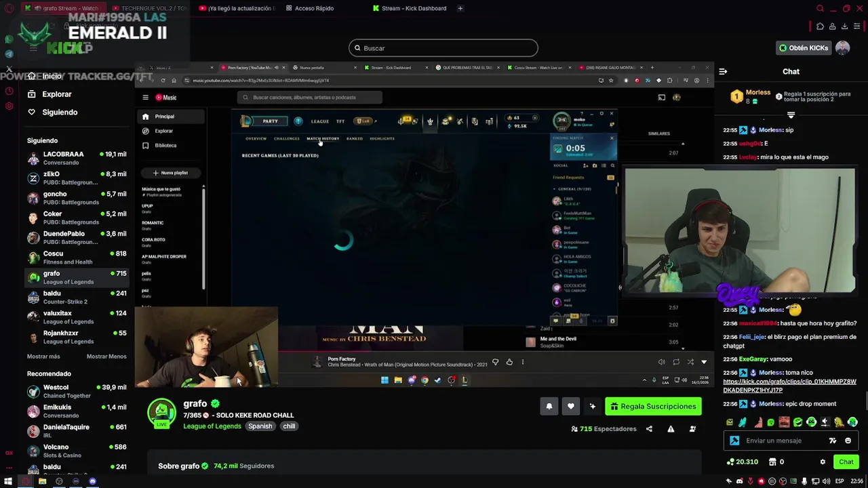Click the 715 Espectadores viewer count

click(x=604, y=429)
